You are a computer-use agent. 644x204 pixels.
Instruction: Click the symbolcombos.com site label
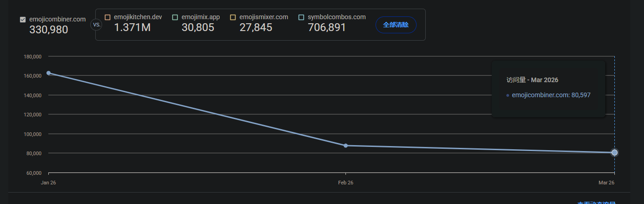click(336, 17)
